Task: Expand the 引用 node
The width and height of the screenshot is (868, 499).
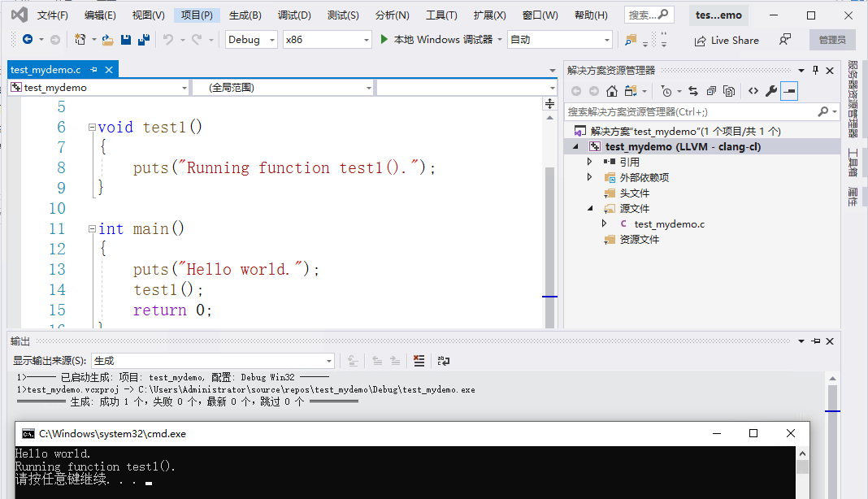Action: tap(589, 162)
